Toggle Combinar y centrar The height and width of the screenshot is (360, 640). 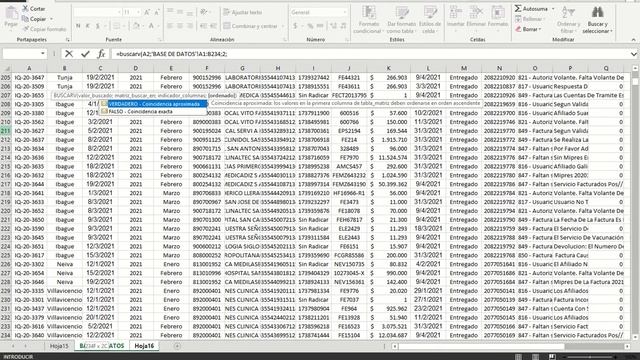click(x=250, y=26)
